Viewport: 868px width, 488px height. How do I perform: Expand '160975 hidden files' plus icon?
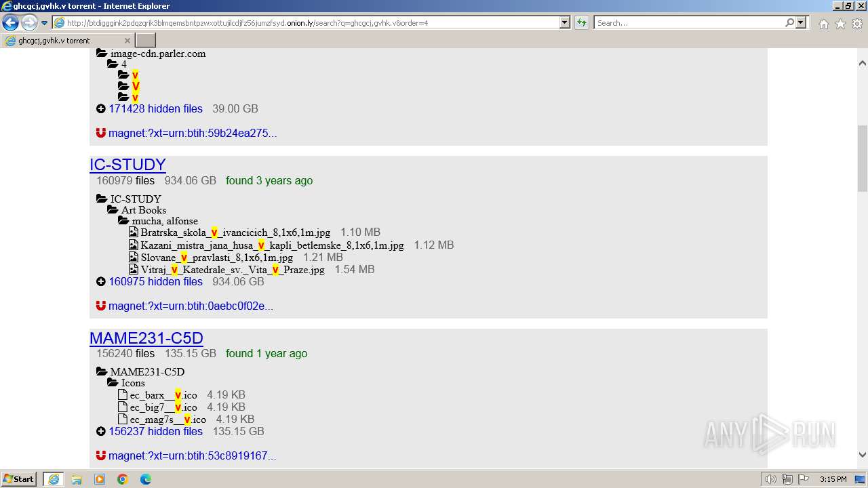(101, 281)
